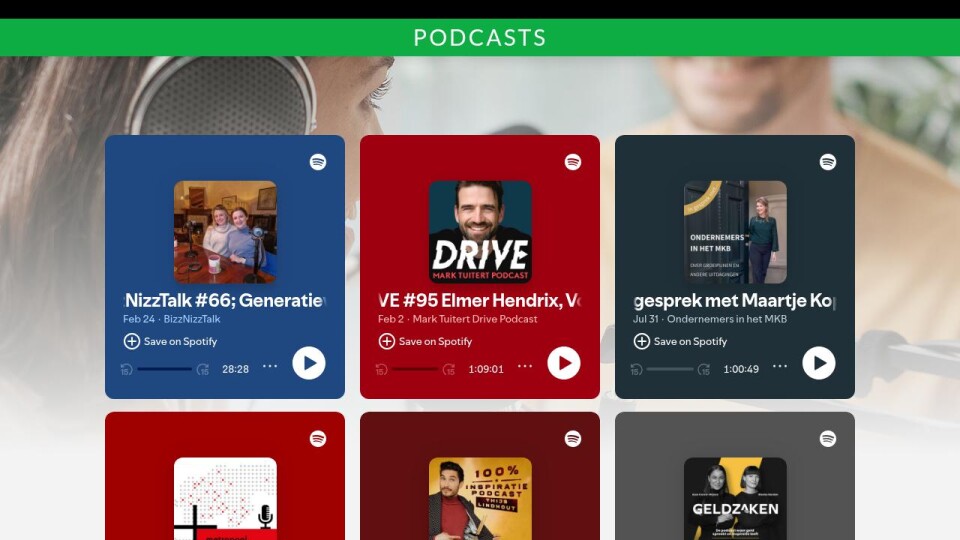Seek on BizzNizzTalk progress bar

coord(164,369)
